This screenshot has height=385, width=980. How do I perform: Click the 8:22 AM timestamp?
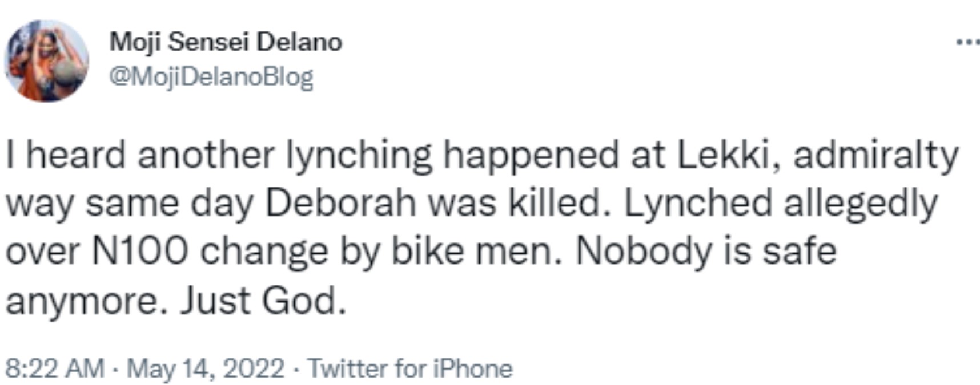55,368
